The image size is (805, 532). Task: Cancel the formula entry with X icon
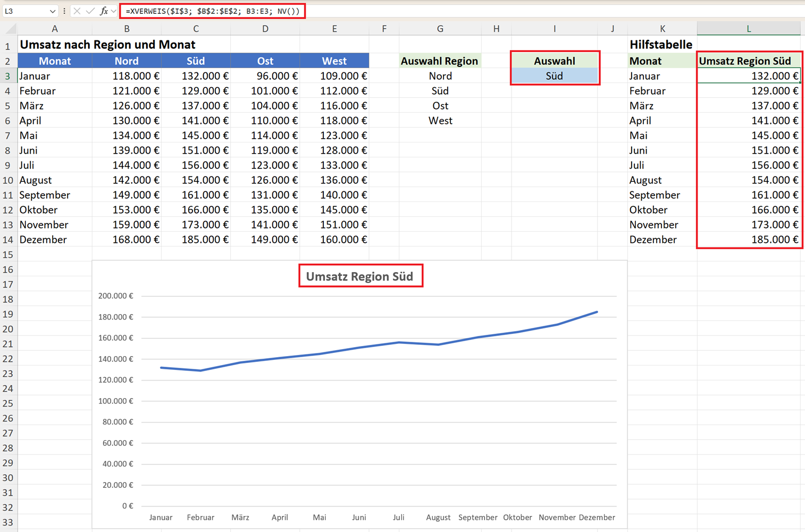[77, 11]
